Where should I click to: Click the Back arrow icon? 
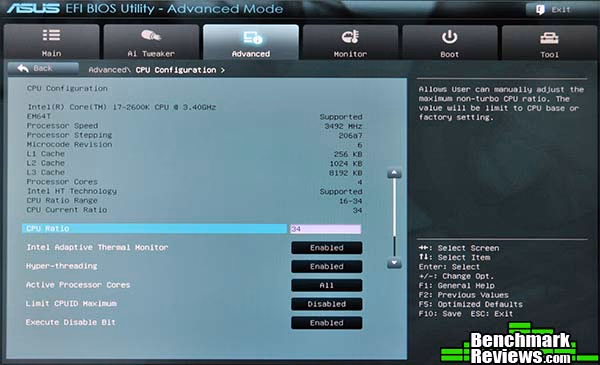[x=23, y=68]
